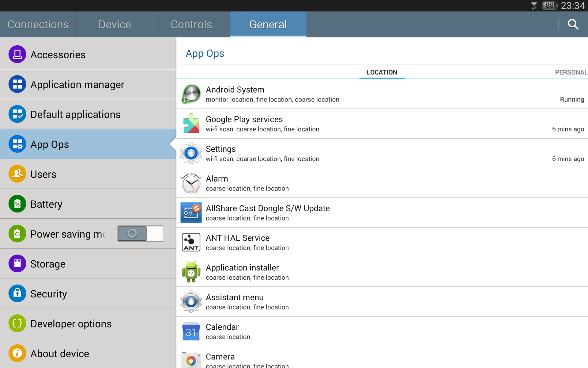The width and height of the screenshot is (588, 368).
Task: Tap the Power saving mode label
Action: pyautogui.click(x=68, y=234)
